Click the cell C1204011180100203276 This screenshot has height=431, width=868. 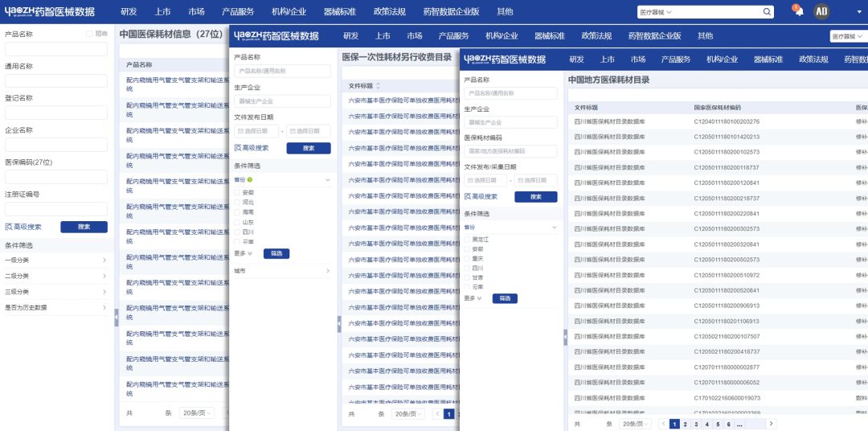(x=727, y=122)
